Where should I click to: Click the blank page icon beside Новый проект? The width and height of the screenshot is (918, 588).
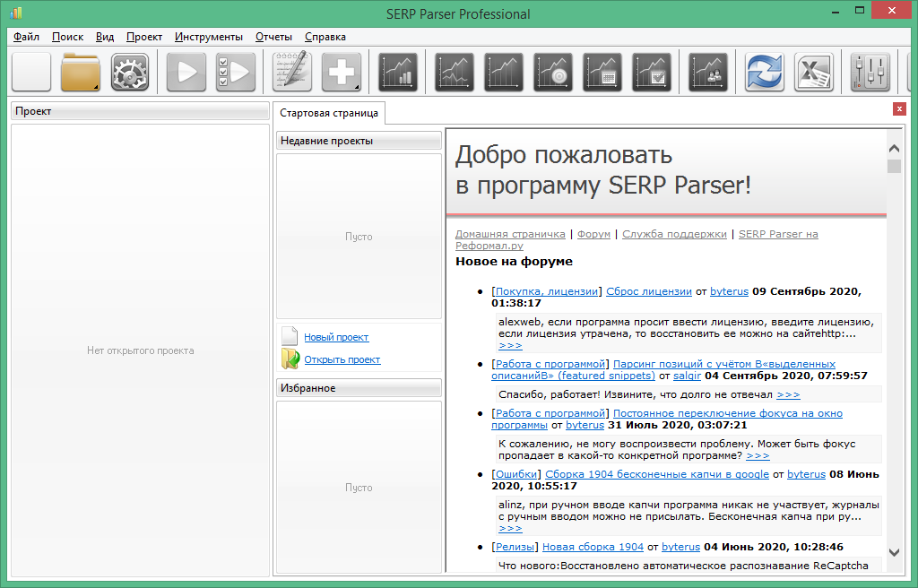pyautogui.click(x=290, y=337)
